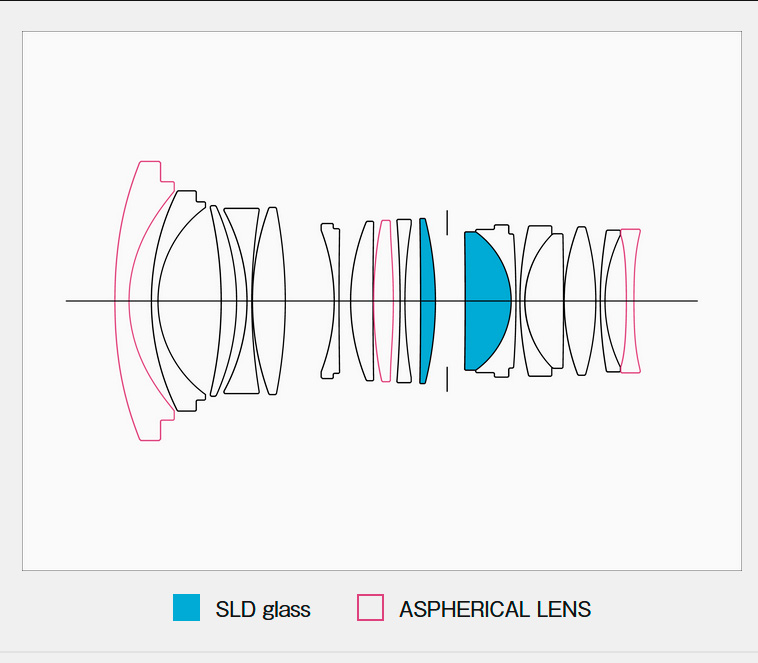Viewport: 758px width, 663px height.
Task: Click the biconcave element in front group
Action: 241,301
